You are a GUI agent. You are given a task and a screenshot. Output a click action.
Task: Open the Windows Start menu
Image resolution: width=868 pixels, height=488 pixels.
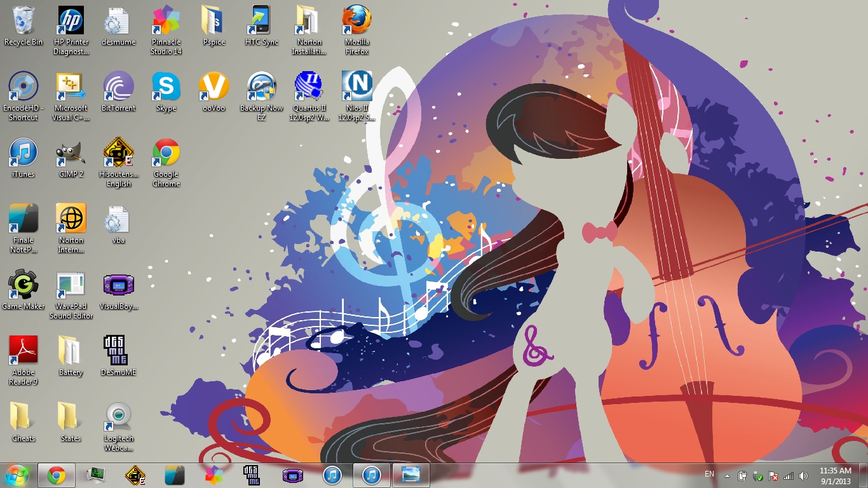click(17, 475)
